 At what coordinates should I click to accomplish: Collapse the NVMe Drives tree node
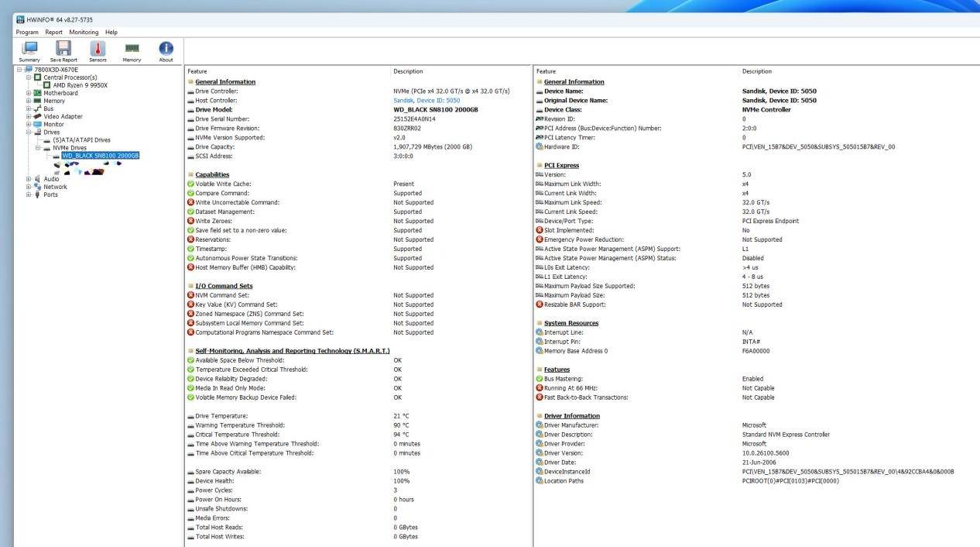tap(37, 148)
